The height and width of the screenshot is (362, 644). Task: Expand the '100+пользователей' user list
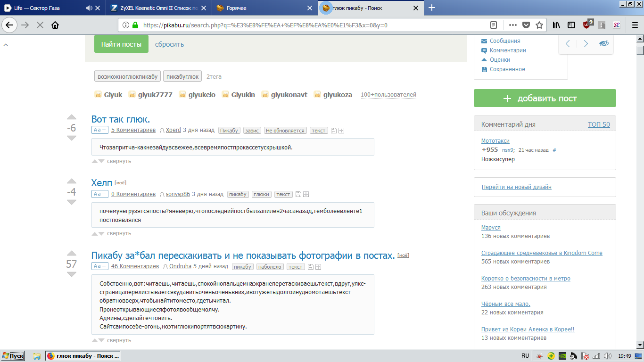click(388, 95)
